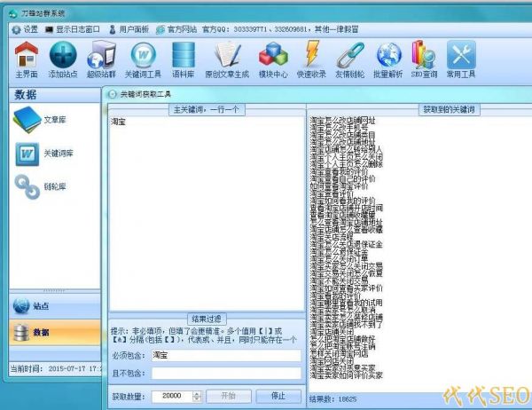
Task: Select the keyword 淘宝怎么改手机号
Action: coord(339,128)
